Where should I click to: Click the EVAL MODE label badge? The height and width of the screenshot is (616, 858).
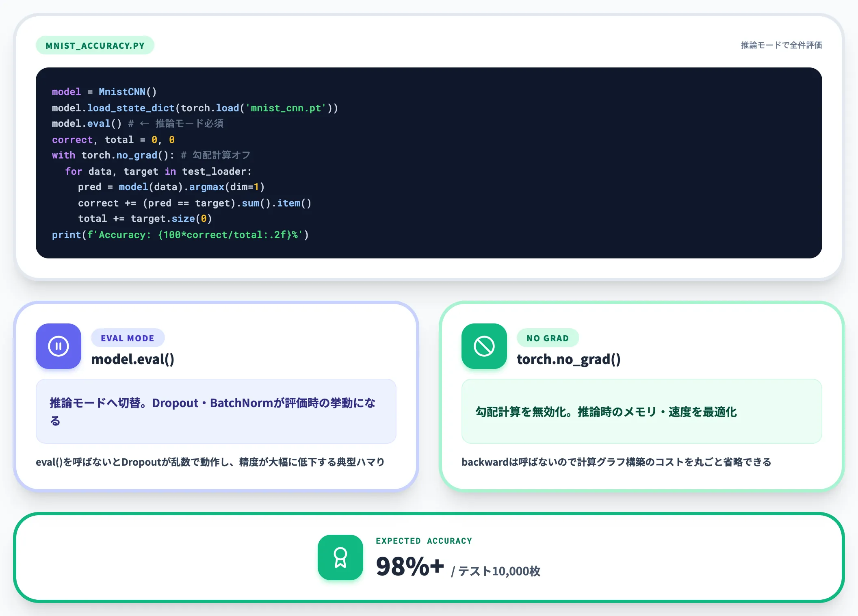[128, 338]
